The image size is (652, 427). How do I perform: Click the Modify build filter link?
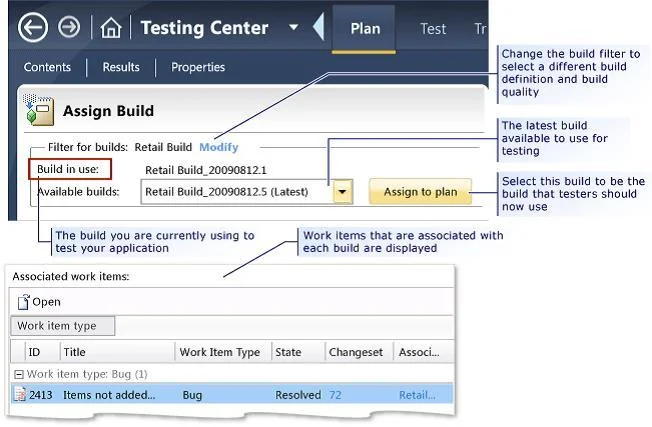(219, 147)
